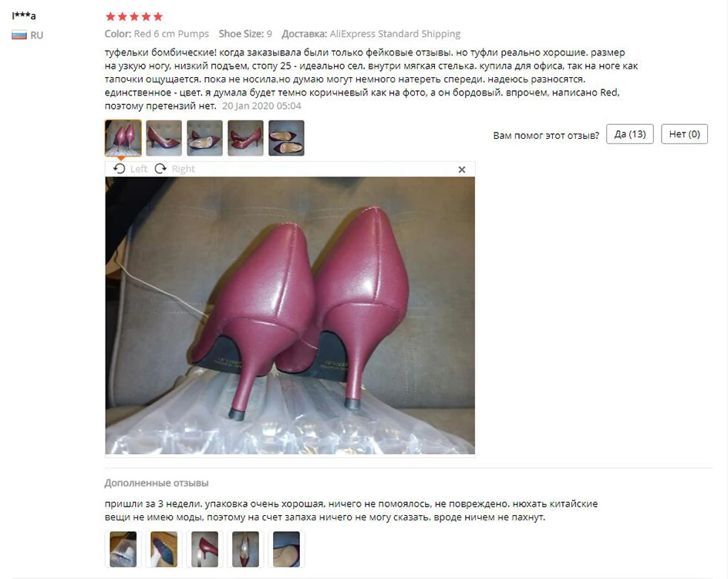This screenshot has width=728, height=579.
Task: Open the third review photo thumbnail
Action: click(x=205, y=138)
